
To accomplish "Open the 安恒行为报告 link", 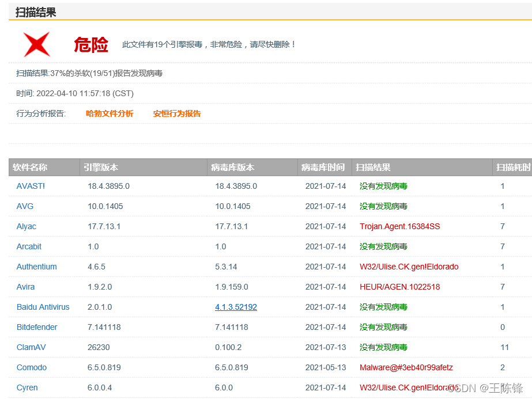I will [177, 113].
